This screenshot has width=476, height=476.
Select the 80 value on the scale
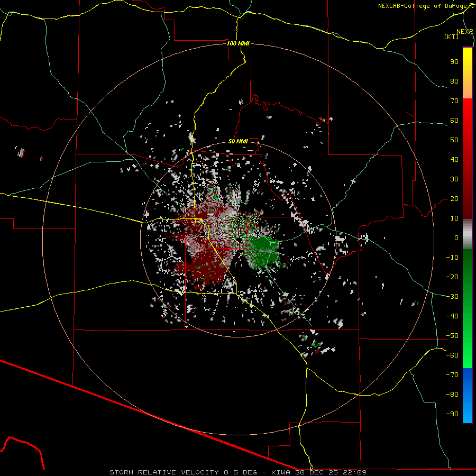tap(454, 81)
